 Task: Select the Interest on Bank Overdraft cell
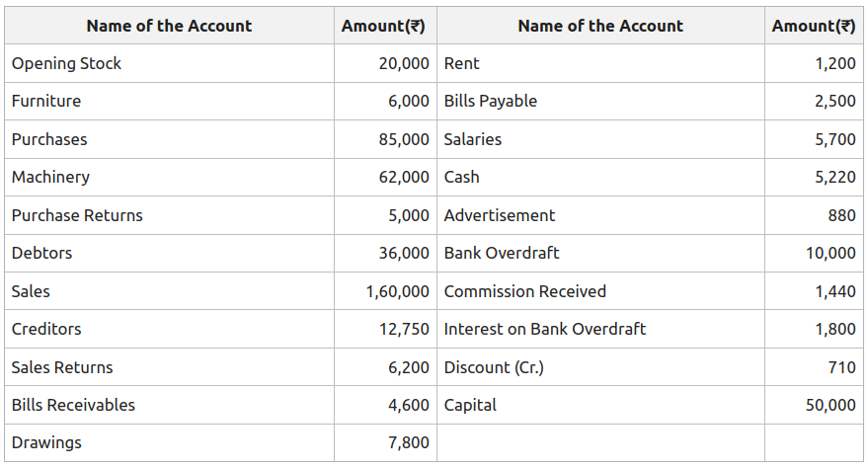[x=600, y=329]
